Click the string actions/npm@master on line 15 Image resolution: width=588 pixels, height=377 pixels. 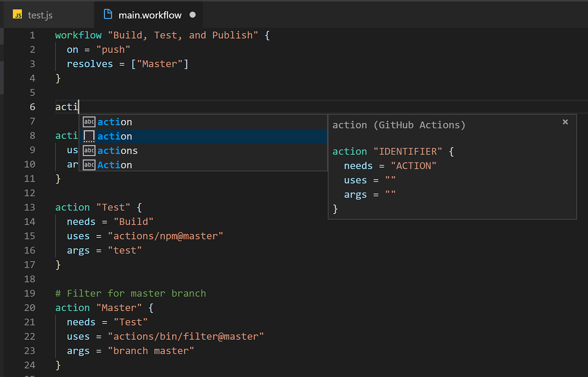[166, 236]
